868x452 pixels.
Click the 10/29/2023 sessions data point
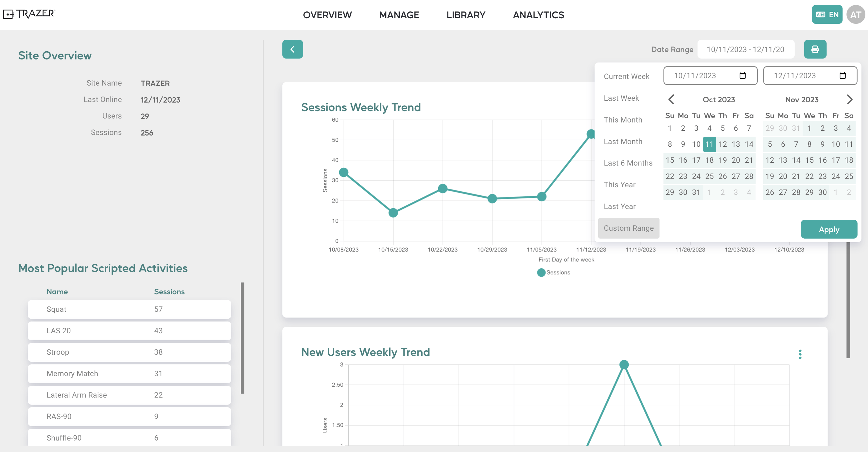click(x=492, y=199)
